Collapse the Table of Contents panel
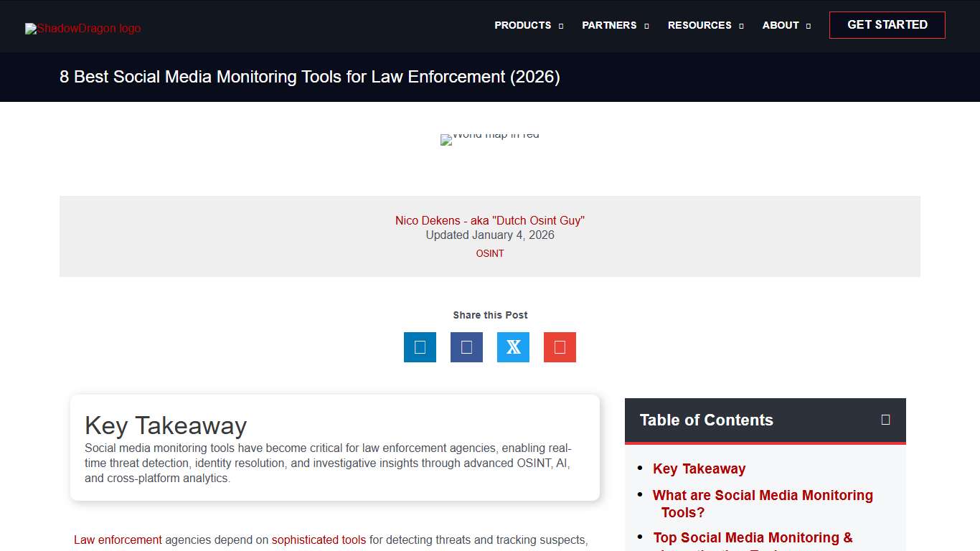This screenshot has height=551, width=980. [x=885, y=420]
